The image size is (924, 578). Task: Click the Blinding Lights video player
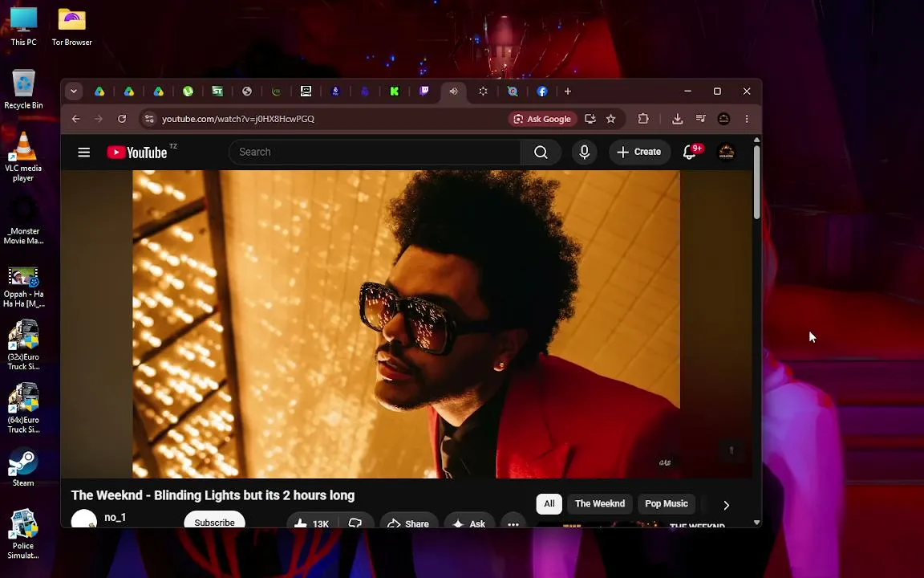click(x=406, y=324)
